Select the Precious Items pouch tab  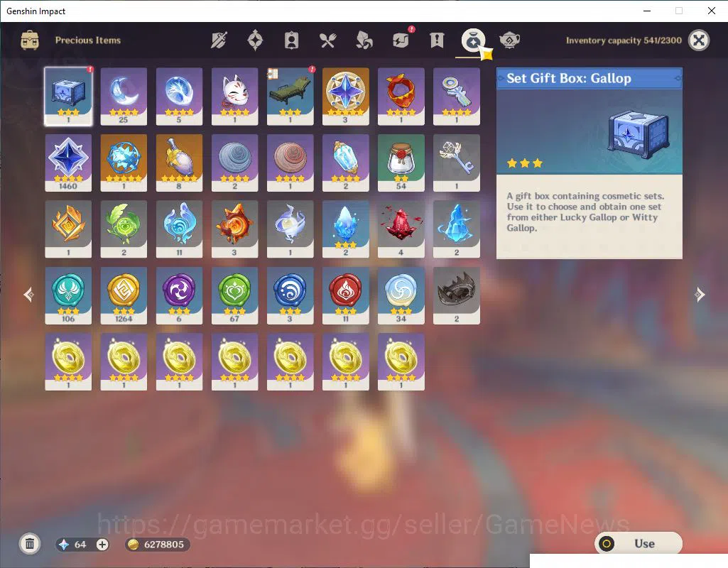click(473, 40)
